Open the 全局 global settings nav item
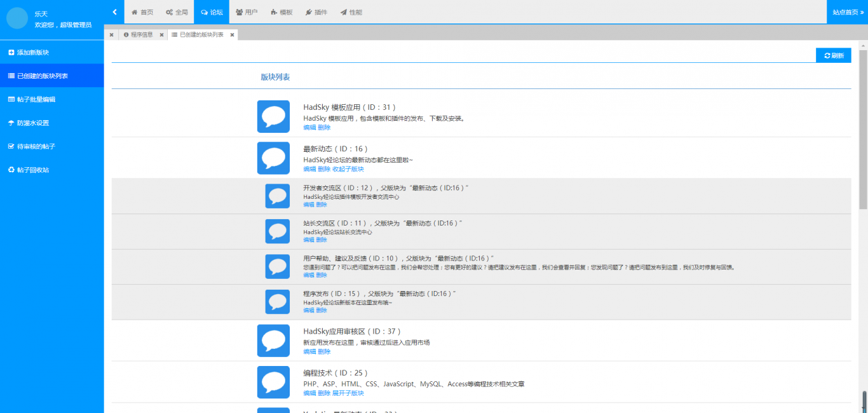Screen dimensions: 868x413 [x=177, y=12]
